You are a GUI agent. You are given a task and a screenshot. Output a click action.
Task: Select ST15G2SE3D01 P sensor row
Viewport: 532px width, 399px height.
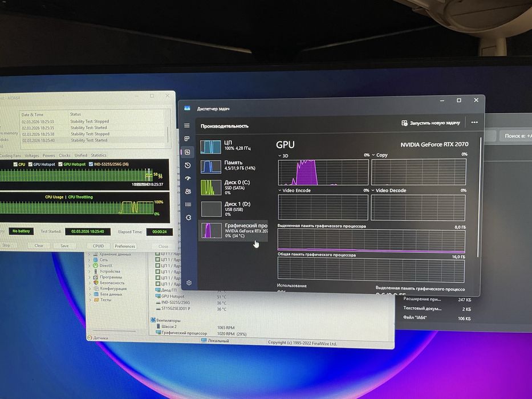190,309
